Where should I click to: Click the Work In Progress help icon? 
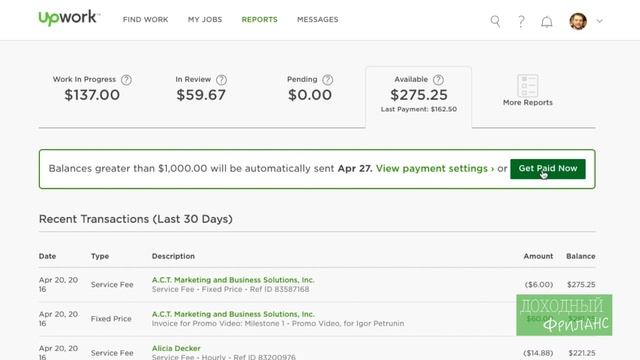(x=127, y=80)
